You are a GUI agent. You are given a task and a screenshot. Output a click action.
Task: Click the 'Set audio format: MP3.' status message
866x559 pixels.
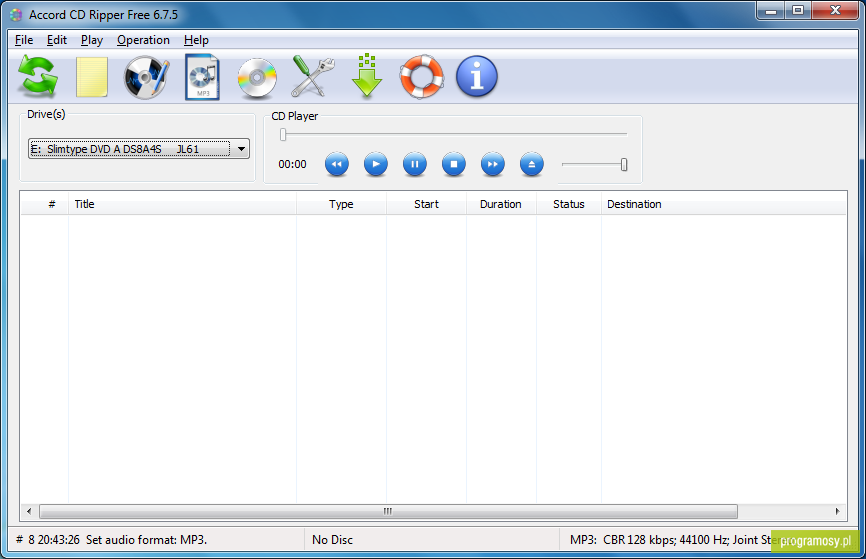(146, 540)
